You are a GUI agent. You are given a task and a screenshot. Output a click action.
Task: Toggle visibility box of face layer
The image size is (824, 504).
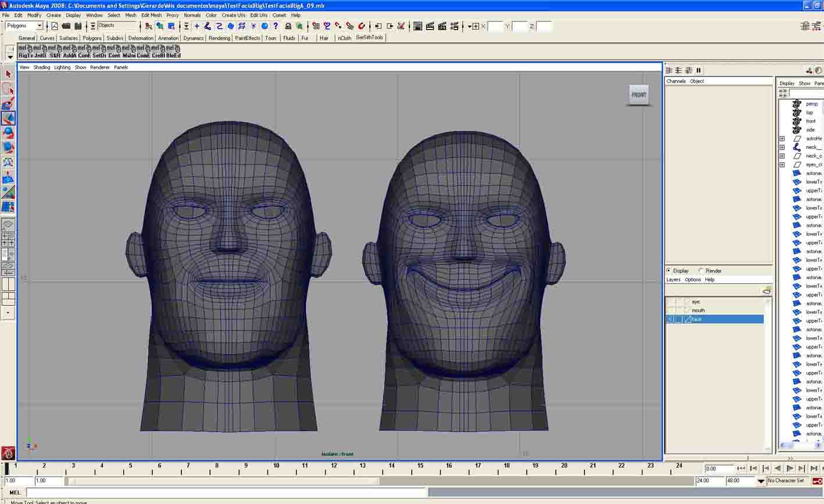coord(670,319)
